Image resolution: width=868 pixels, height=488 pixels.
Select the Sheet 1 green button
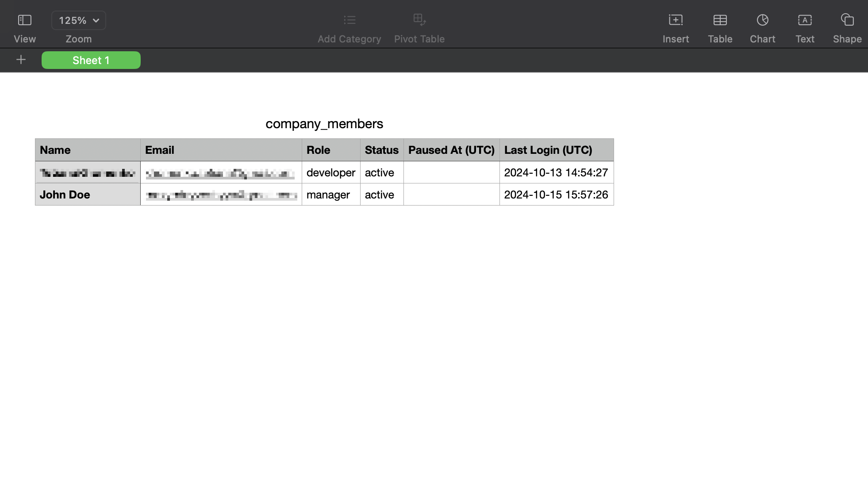pyautogui.click(x=91, y=60)
